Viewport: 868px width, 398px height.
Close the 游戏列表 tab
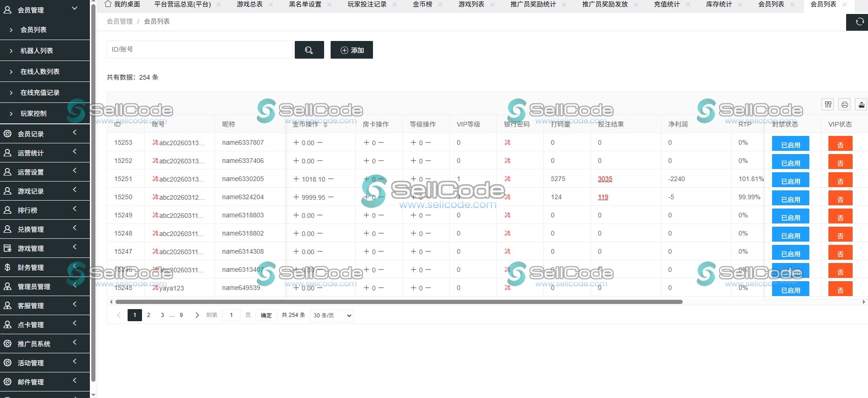click(x=493, y=5)
